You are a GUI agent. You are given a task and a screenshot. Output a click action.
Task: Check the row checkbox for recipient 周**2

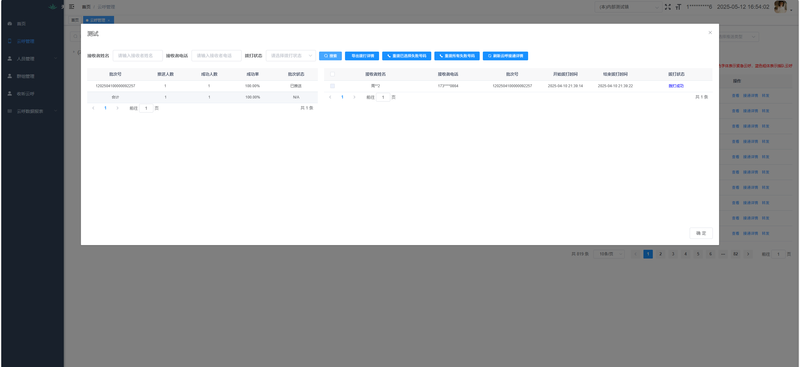332,86
